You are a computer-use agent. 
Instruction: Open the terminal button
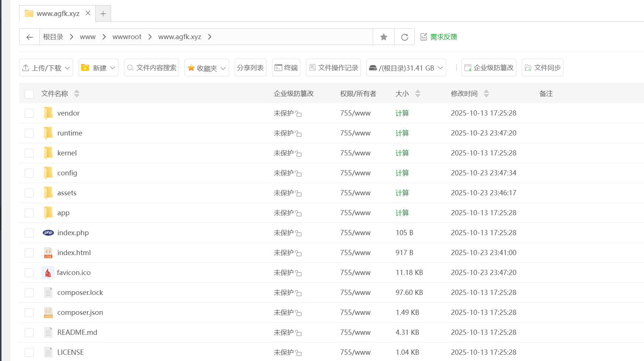click(x=286, y=68)
